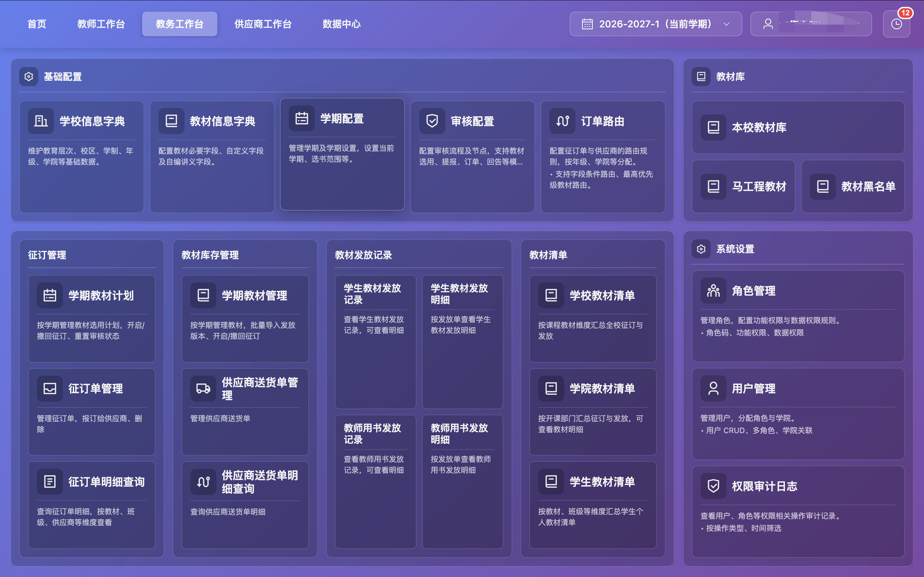Click the 教材库 section book icon
The width and height of the screenshot is (924, 577).
[x=701, y=77]
